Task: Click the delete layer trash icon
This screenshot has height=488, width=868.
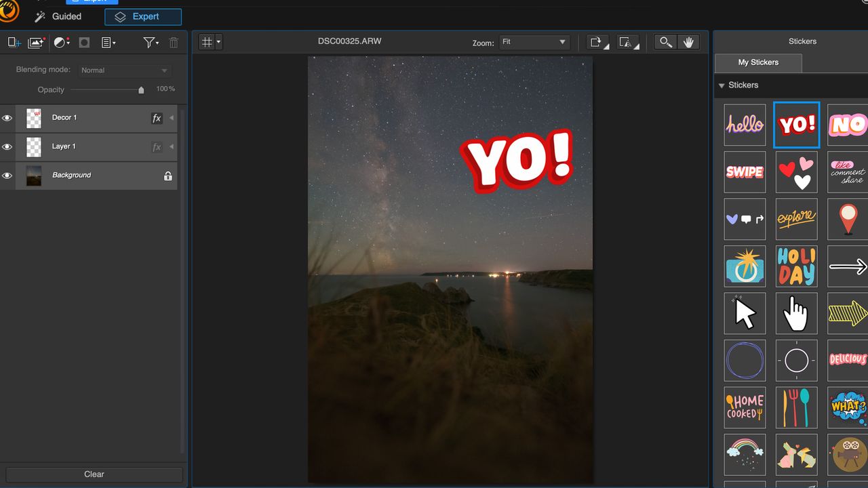Action: point(174,43)
